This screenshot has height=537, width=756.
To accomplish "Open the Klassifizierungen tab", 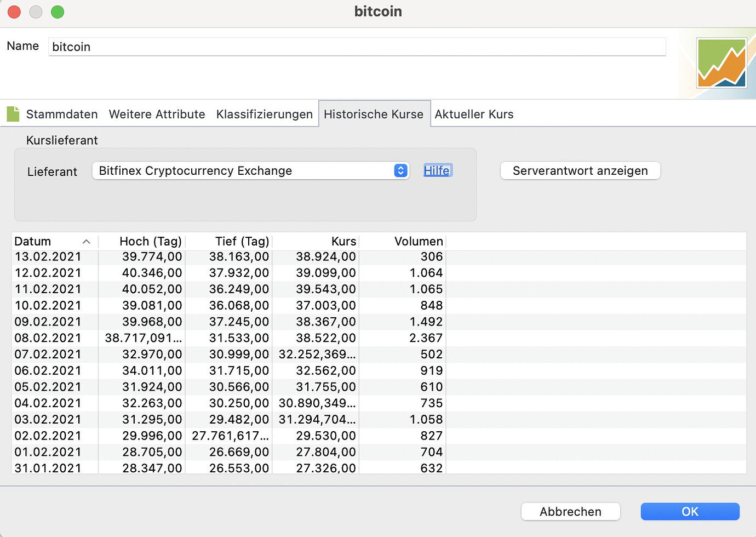I will (x=265, y=114).
